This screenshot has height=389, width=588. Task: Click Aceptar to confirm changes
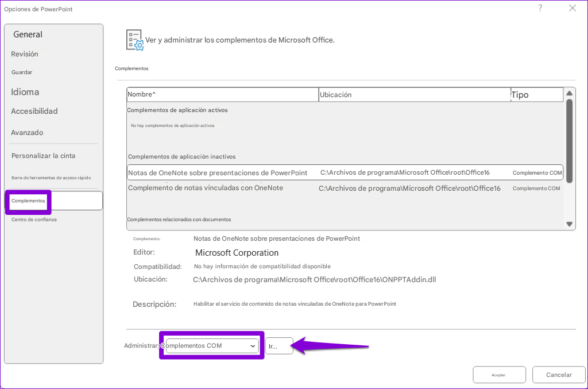pyautogui.click(x=499, y=374)
